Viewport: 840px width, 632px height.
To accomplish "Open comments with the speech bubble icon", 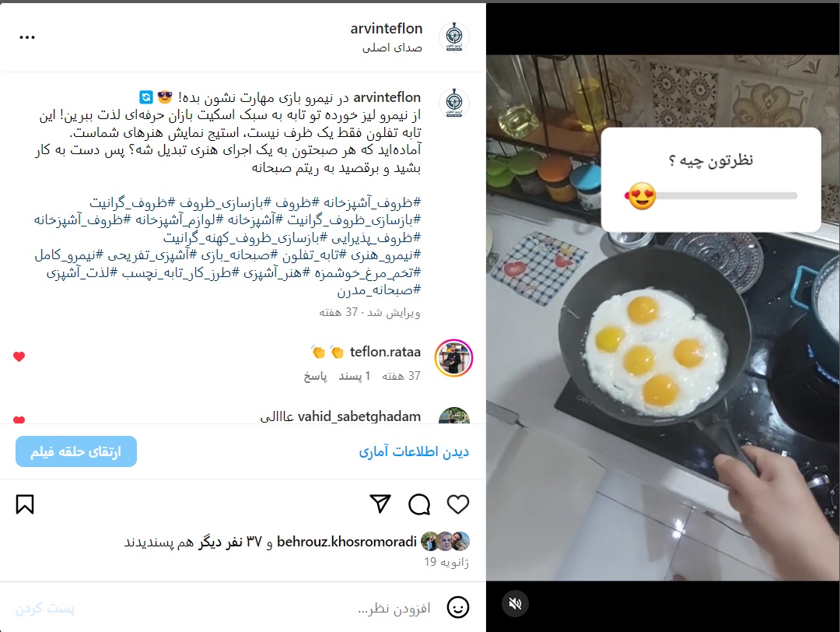I will point(419,504).
